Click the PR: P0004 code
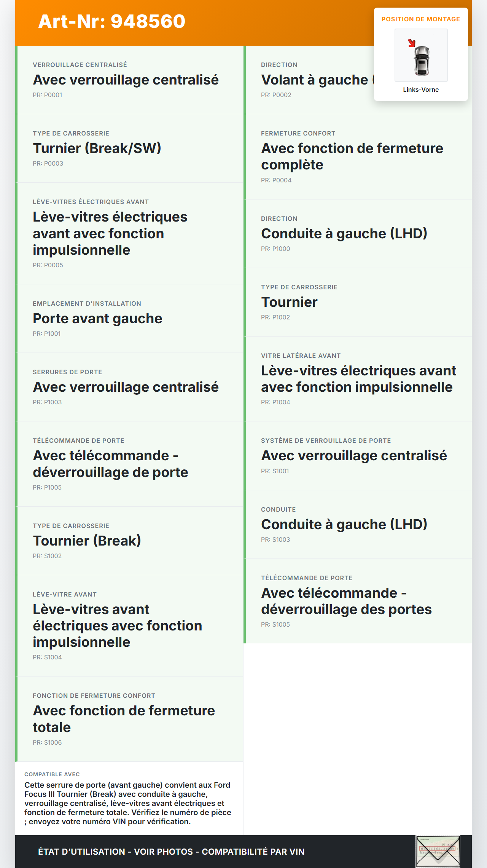The height and width of the screenshot is (868, 487). point(276,180)
